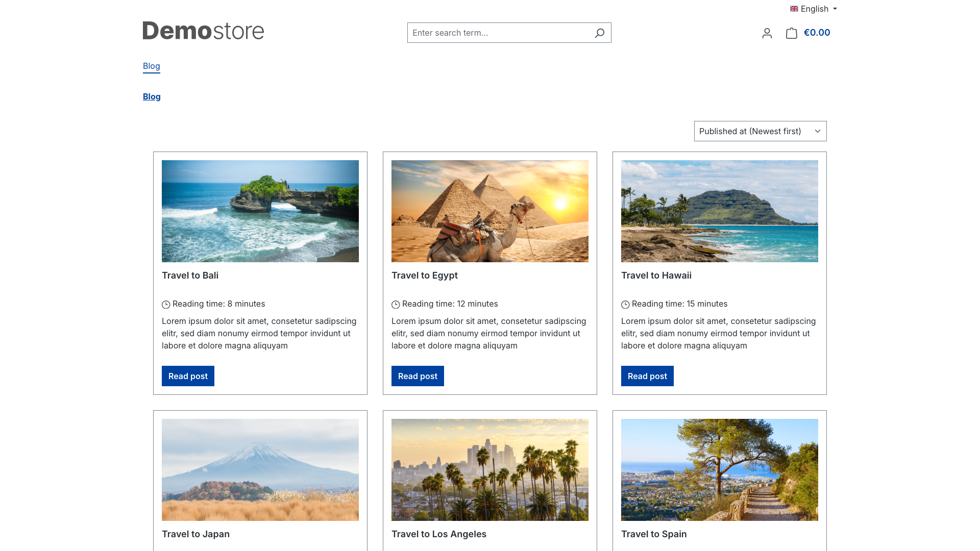Read post for Travel to Bali
The height and width of the screenshot is (551, 980).
pyautogui.click(x=188, y=376)
